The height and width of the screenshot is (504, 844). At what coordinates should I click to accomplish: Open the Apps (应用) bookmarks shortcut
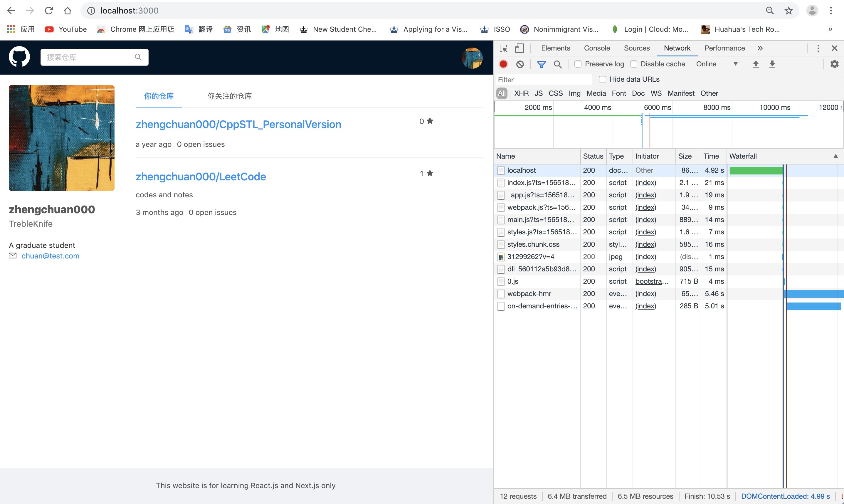click(21, 29)
